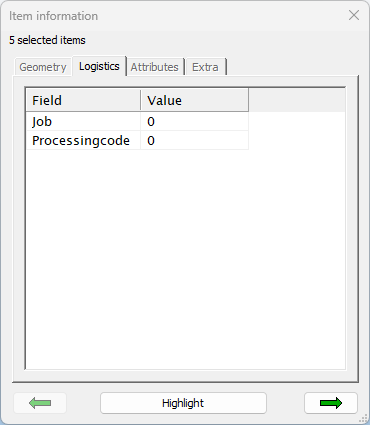Click the divider between Field and Value headers
This screenshot has width=370, height=425.
click(141, 100)
